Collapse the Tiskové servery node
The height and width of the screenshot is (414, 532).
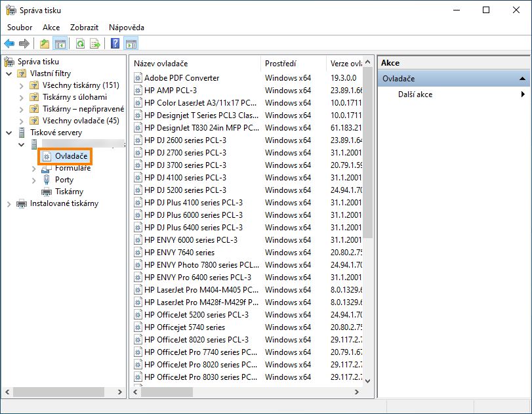(x=7, y=132)
